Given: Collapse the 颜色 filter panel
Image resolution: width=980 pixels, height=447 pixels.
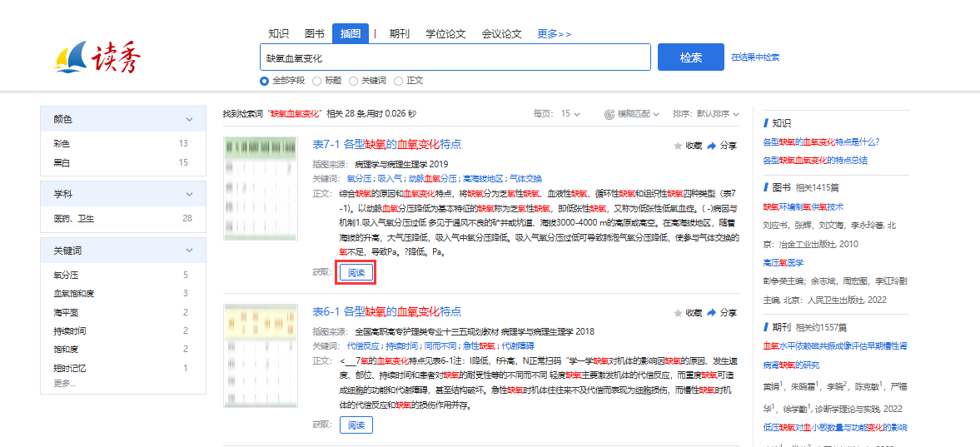Looking at the screenshot, I should coord(189,120).
